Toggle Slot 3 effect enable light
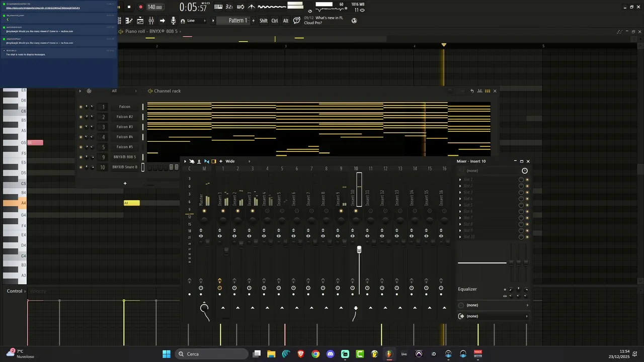 tap(527, 193)
